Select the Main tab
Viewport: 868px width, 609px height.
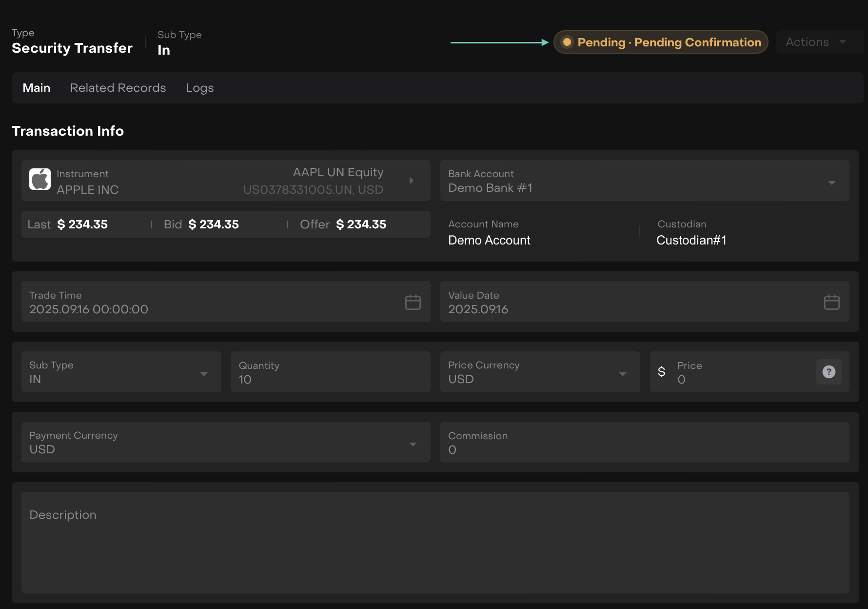(37, 88)
